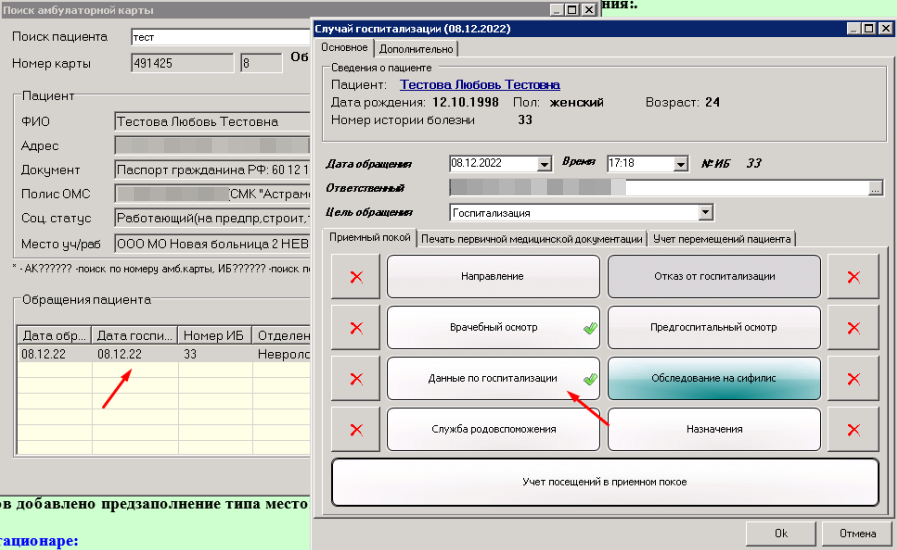Click the small field with value 8
This screenshot has height=550, width=897.
pyautogui.click(x=261, y=63)
